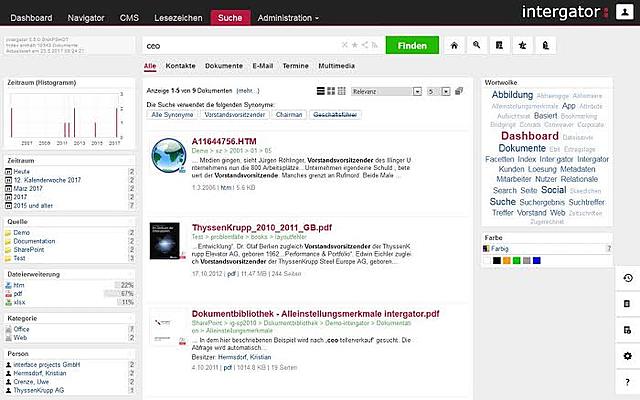This screenshot has height=400, width=640.
Task: Click the stacked windows icon beside page size
Action: [x=459, y=91]
